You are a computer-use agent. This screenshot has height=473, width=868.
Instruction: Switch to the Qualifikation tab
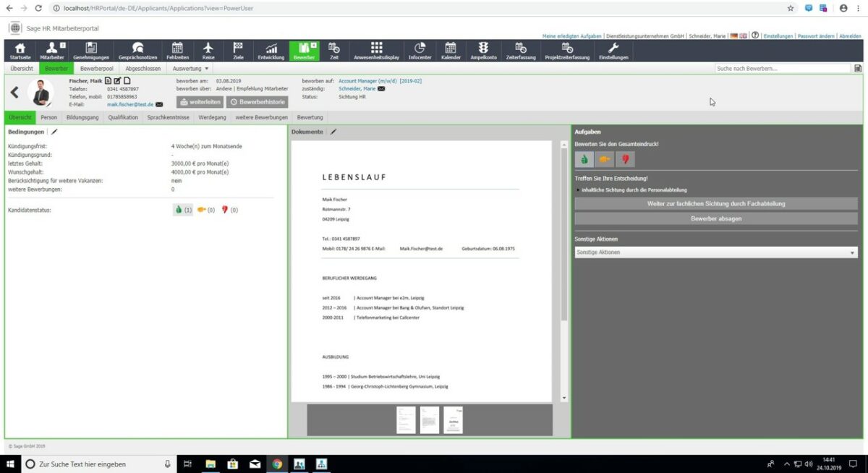(123, 116)
